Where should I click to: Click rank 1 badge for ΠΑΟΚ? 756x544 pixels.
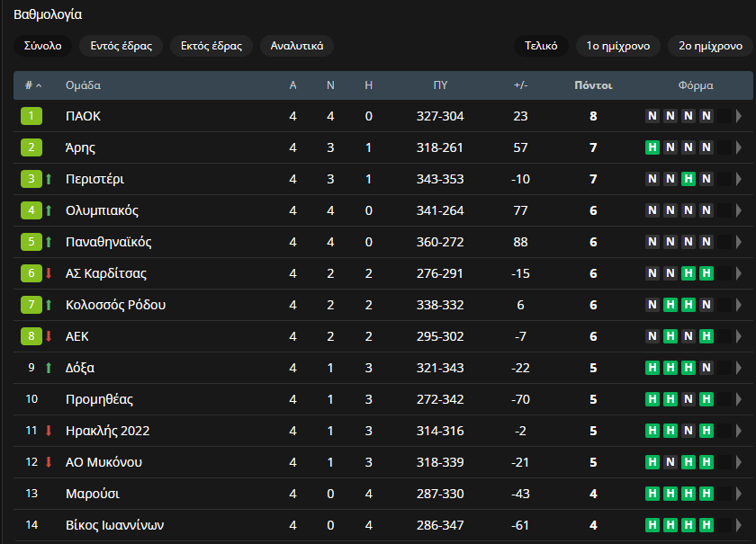[x=31, y=116]
